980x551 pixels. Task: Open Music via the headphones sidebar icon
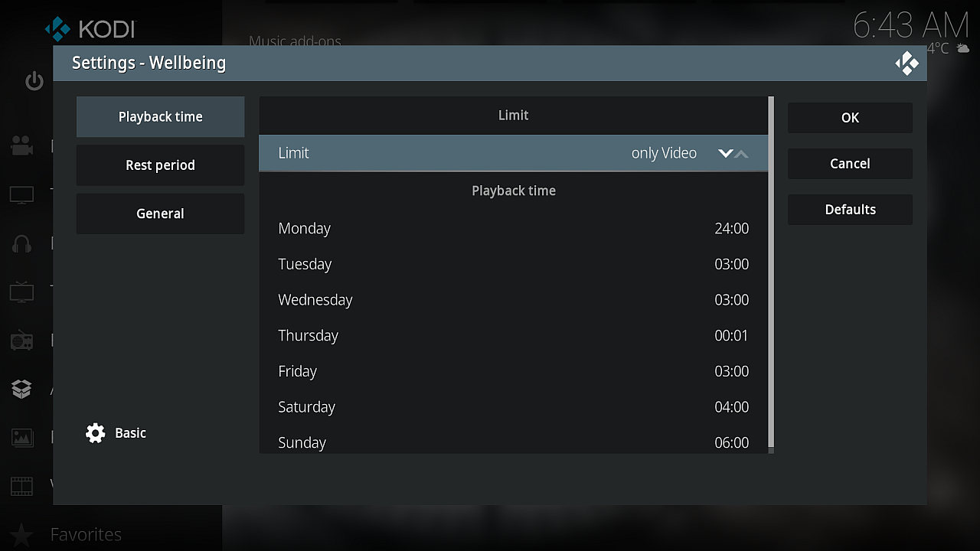[x=21, y=244]
